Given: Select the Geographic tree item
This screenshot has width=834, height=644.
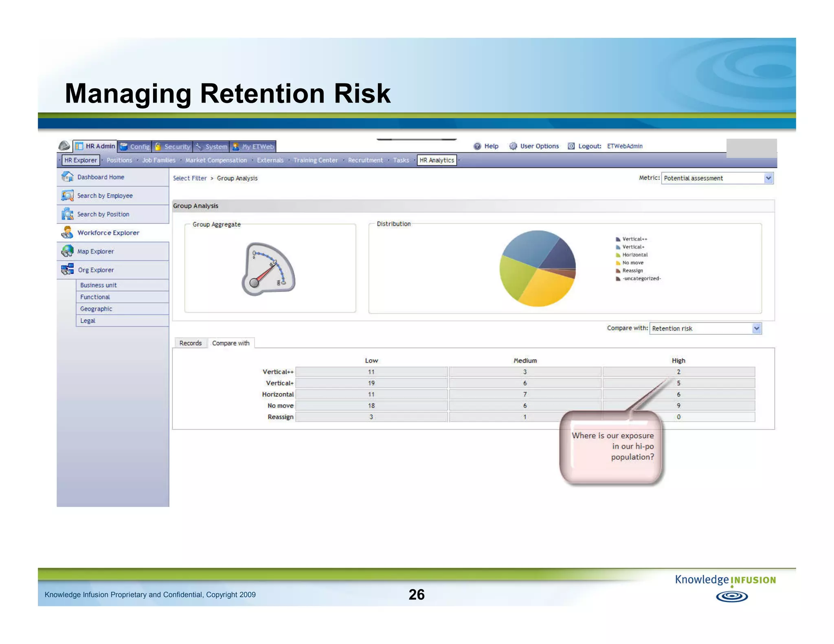Looking at the screenshot, I should (x=96, y=309).
